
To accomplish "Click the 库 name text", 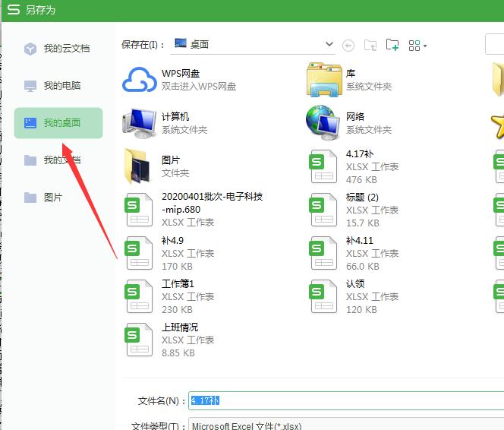I will [x=351, y=74].
